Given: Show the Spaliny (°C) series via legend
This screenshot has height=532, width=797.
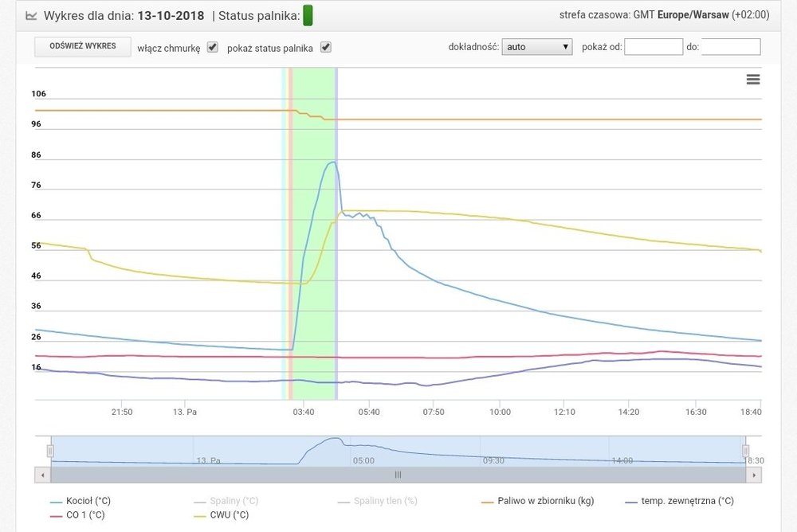Looking at the screenshot, I should click(234, 501).
